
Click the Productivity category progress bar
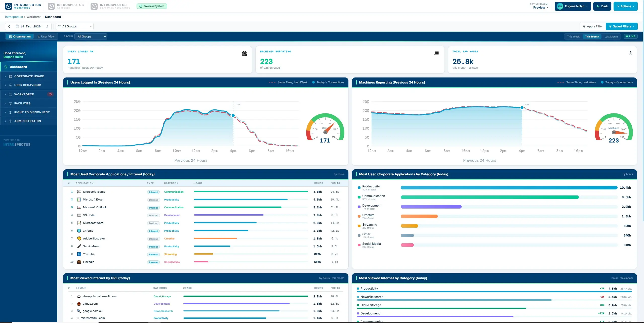click(509, 188)
